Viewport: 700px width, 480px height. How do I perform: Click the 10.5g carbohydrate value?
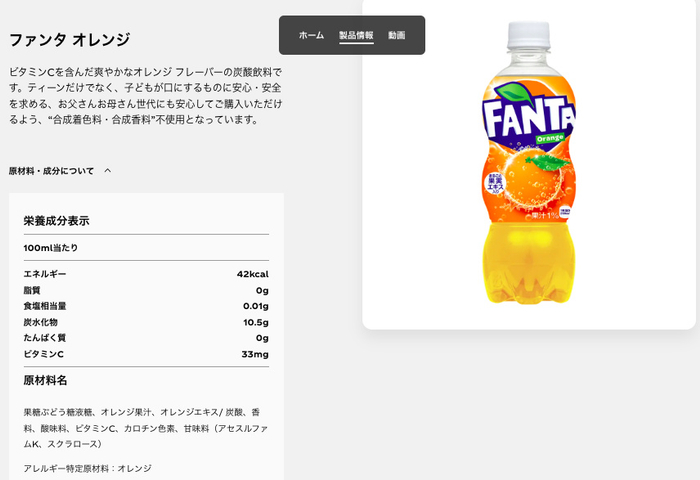pyautogui.click(x=256, y=322)
